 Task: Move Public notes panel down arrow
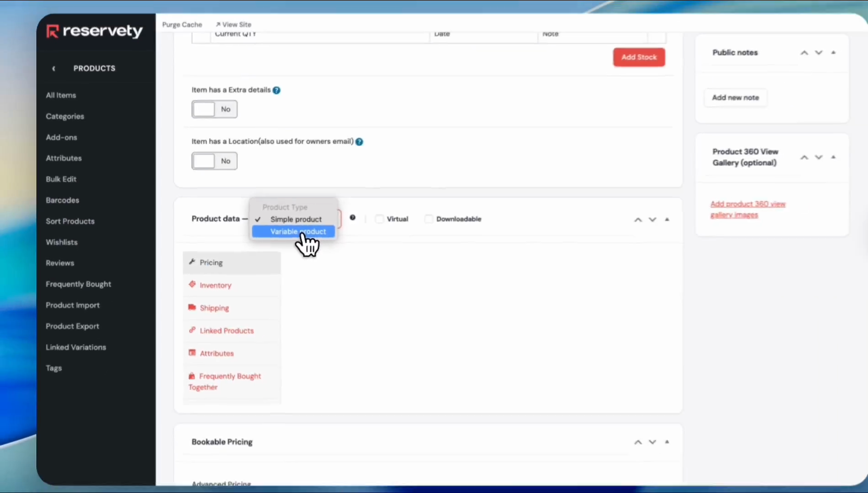click(x=819, y=53)
